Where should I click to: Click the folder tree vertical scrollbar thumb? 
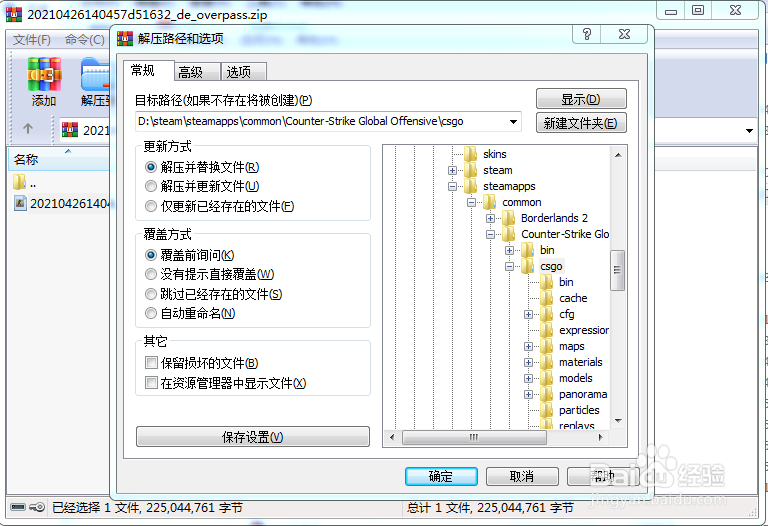[617, 270]
